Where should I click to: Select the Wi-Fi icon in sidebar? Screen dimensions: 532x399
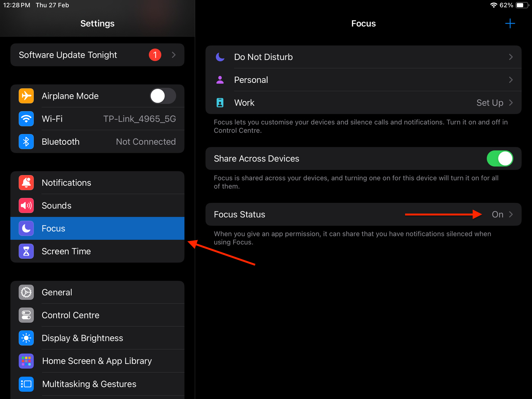click(x=26, y=119)
